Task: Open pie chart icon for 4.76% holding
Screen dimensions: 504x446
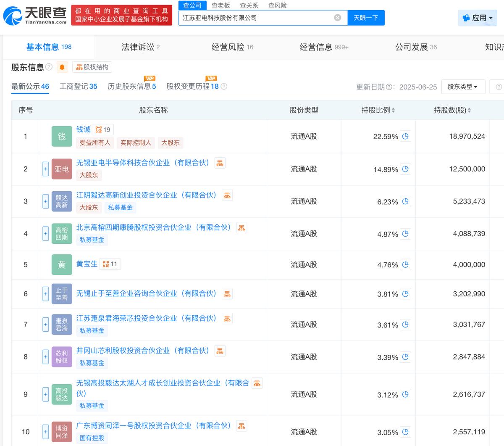Action: click(405, 264)
